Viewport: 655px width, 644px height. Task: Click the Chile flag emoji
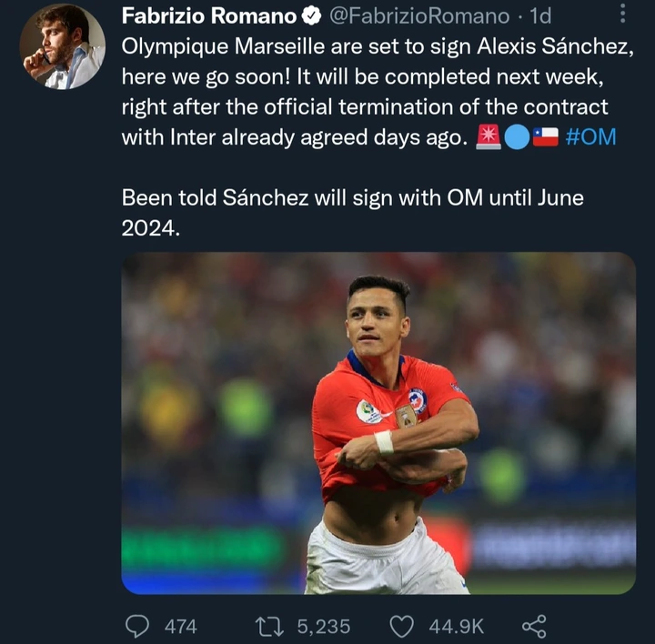(545, 137)
